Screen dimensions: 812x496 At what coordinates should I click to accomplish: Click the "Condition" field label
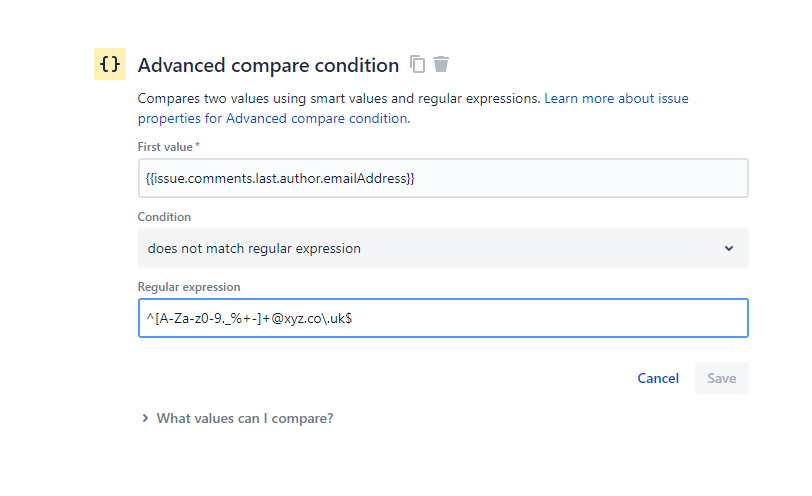[164, 217]
